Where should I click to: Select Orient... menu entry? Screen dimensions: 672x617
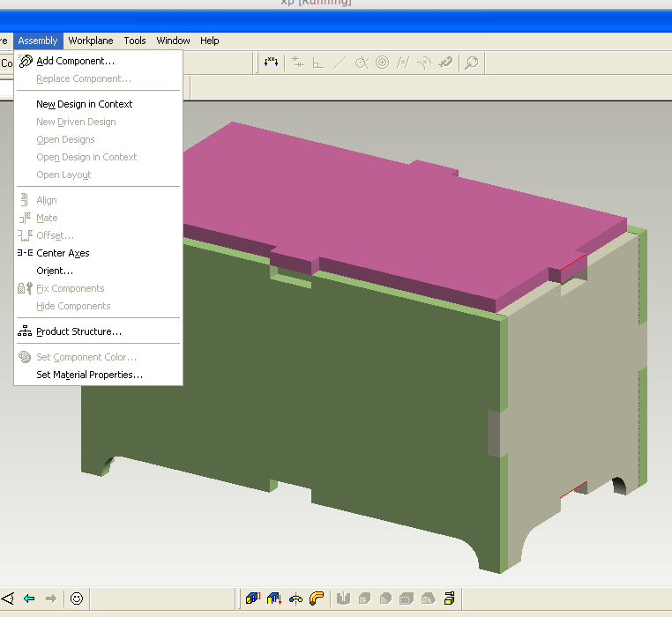click(x=99, y=271)
